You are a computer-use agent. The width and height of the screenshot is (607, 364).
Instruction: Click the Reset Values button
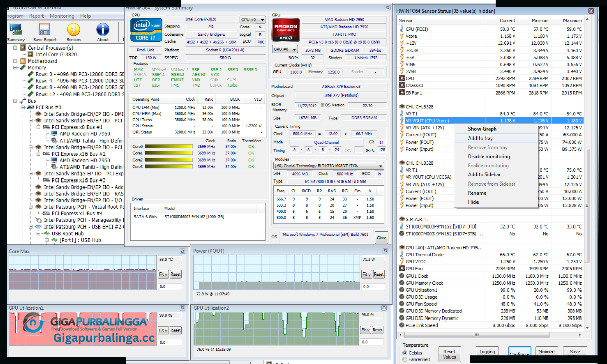pos(449,354)
